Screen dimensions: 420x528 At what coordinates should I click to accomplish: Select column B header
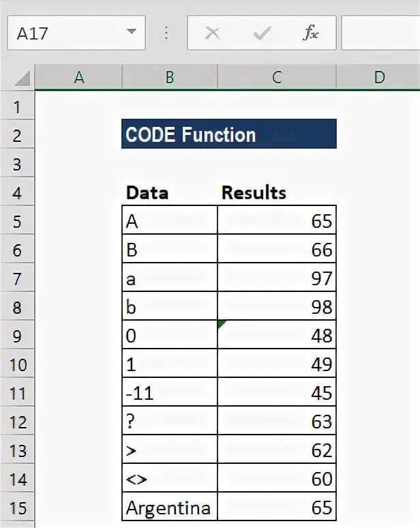170,78
